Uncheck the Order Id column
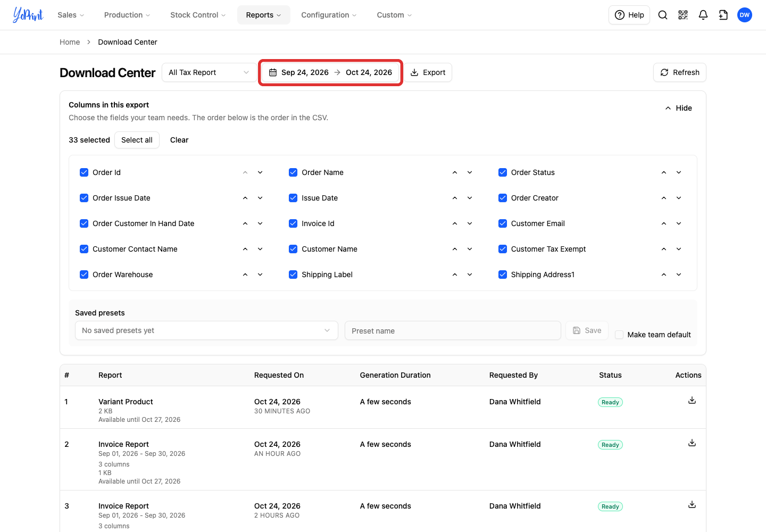 click(84, 172)
